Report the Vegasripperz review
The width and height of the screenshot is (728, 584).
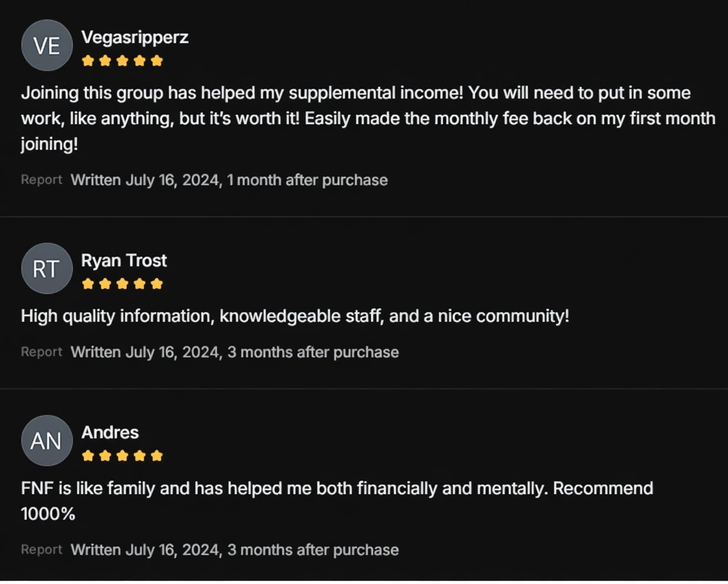(41, 180)
